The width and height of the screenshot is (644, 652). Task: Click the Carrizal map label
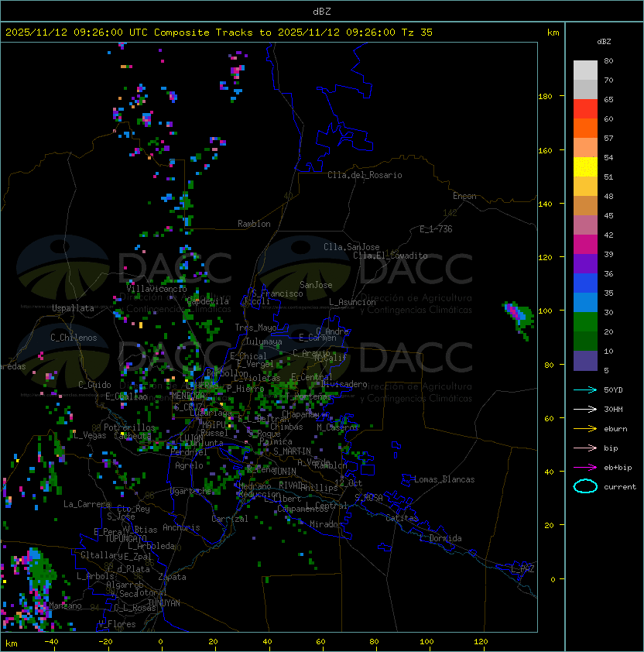click(x=229, y=519)
